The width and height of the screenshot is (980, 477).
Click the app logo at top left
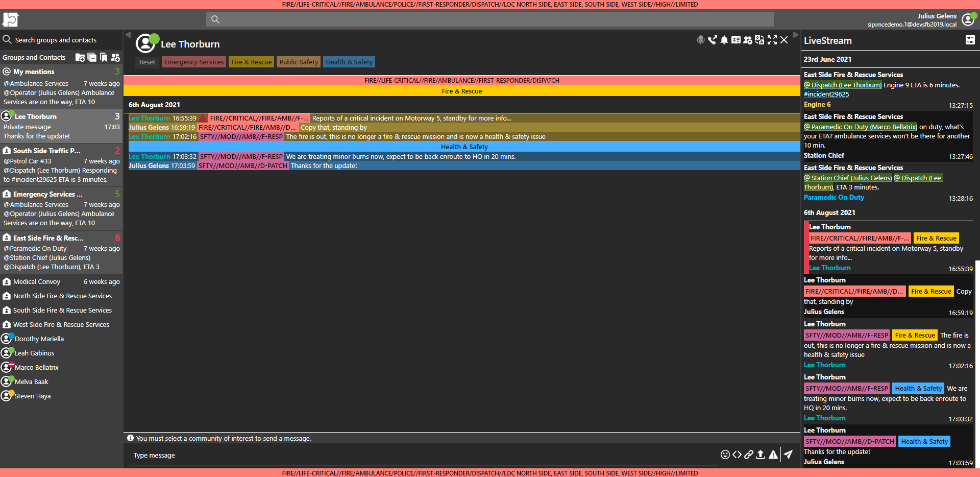(10, 19)
